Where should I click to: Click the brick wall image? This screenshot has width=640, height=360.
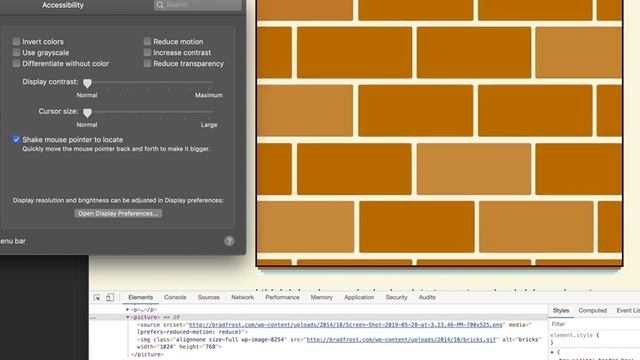click(x=439, y=133)
